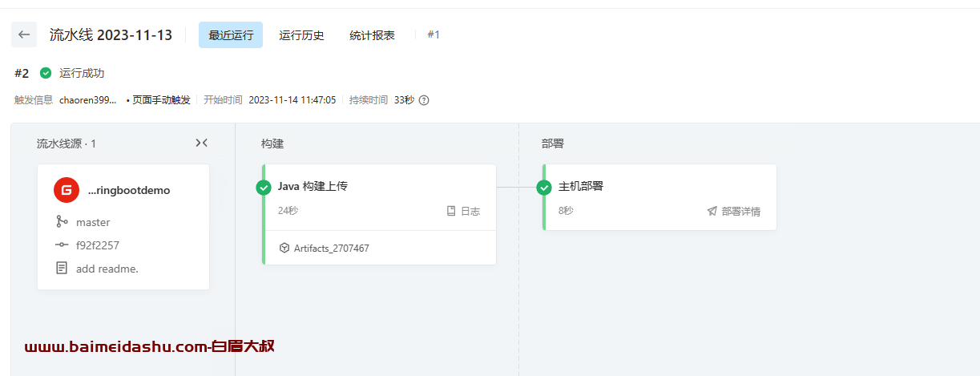Click the commit icon beside f92f2257
The width and height of the screenshot is (980, 376).
coord(62,245)
